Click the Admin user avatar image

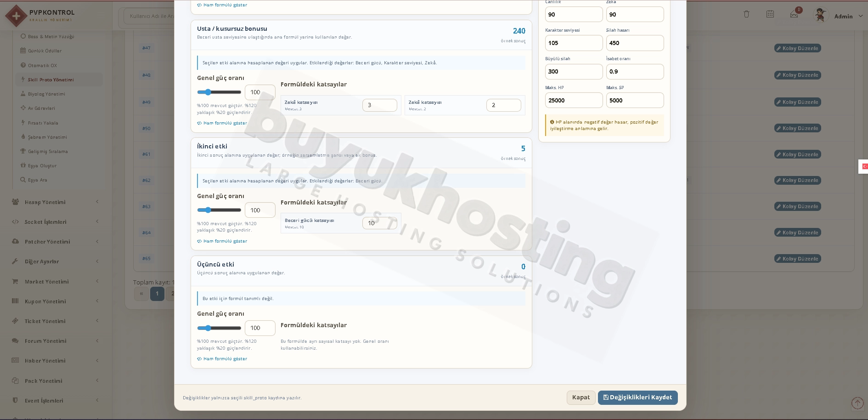pos(820,15)
